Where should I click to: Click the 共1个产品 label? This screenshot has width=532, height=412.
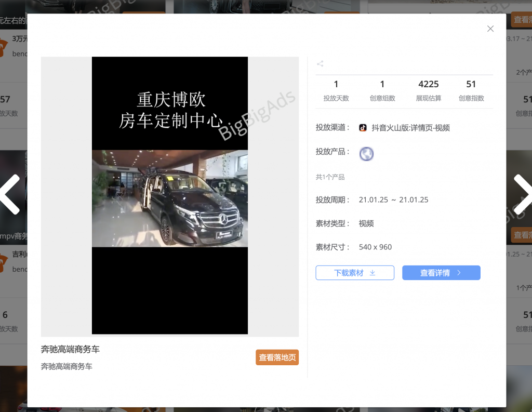pyautogui.click(x=330, y=177)
